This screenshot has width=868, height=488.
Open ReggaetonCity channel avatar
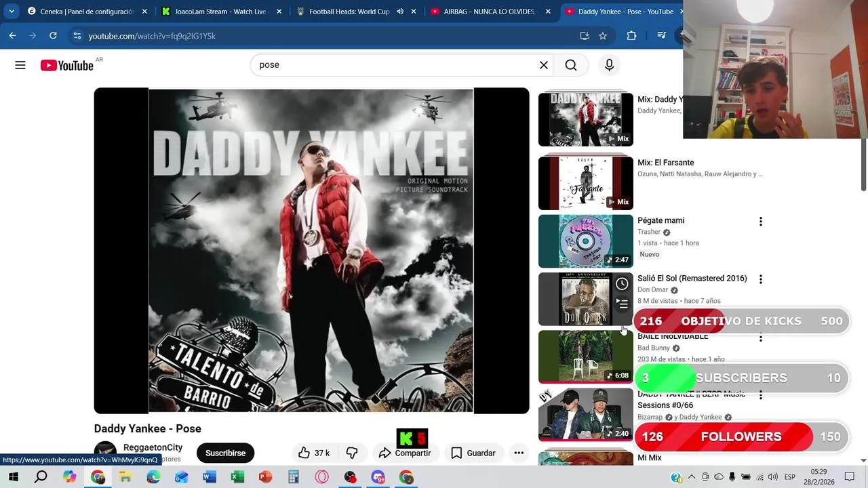click(x=105, y=452)
